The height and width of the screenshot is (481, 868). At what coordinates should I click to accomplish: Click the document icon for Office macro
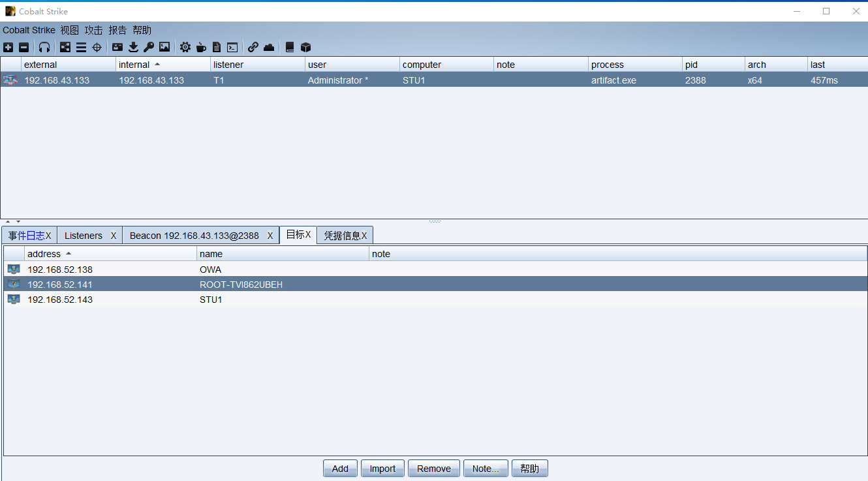217,47
